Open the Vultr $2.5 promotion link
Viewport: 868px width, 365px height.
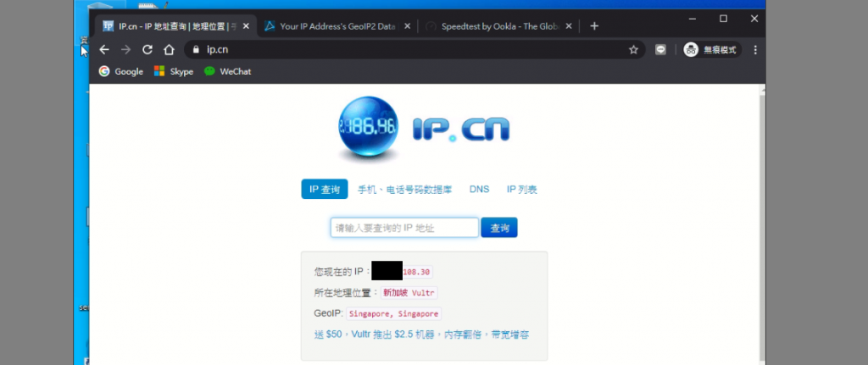click(421, 335)
